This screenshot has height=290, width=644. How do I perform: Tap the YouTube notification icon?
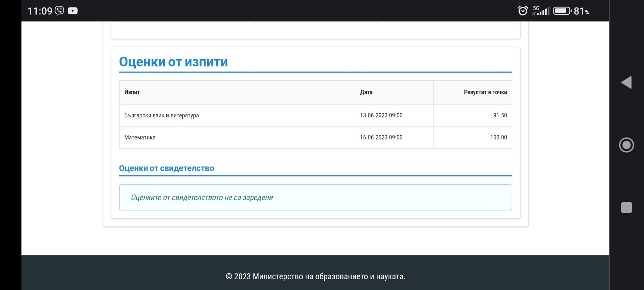[x=73, y=11]
